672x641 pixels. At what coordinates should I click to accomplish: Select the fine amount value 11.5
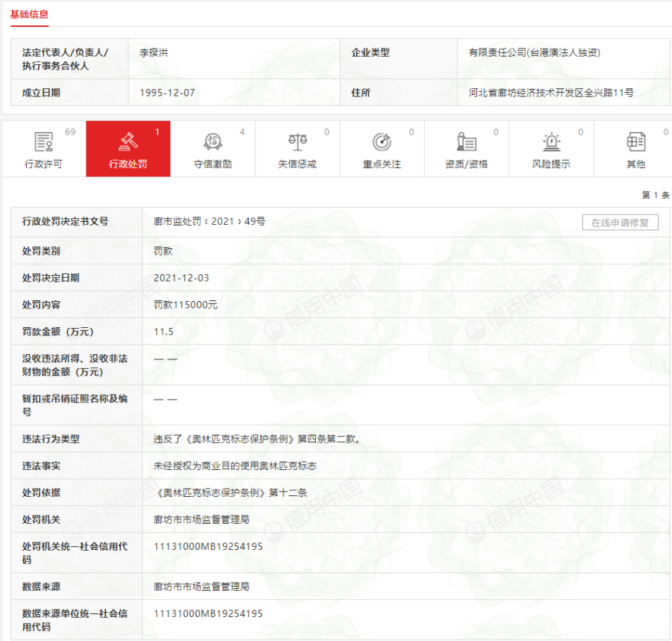164,332
